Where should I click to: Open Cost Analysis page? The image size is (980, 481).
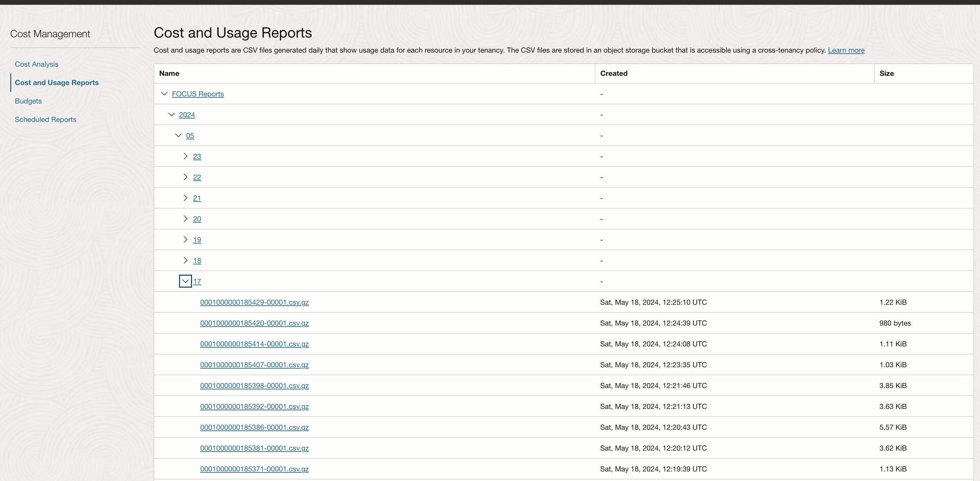[36, 64]
